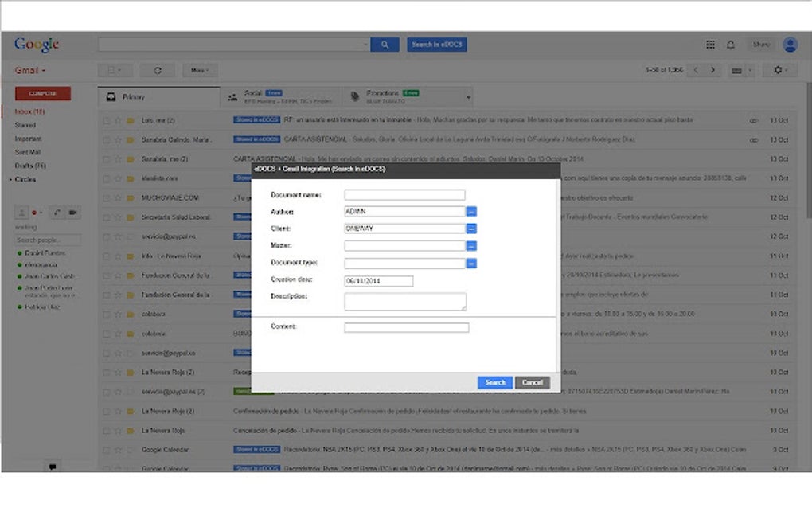Click the blue search magnifier icon
The image size is (812, 508).
(x=385, y=45)
